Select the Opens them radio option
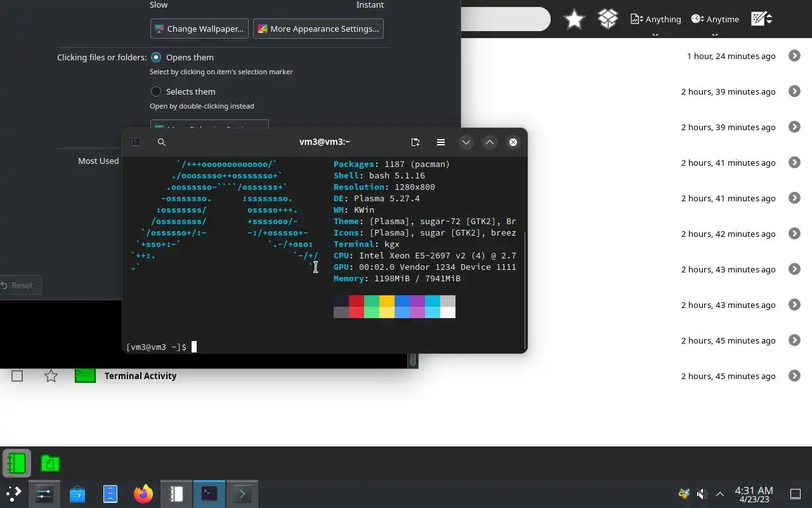Screen dimensions: 812x508 point(156,57)
